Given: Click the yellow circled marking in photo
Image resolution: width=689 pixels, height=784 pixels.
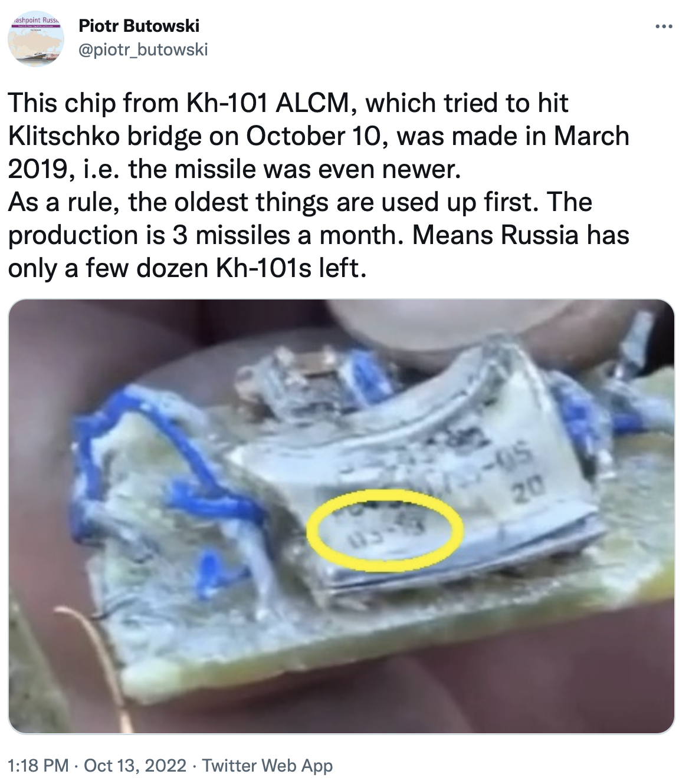Looking at the screenshot, I should point(385,531).
